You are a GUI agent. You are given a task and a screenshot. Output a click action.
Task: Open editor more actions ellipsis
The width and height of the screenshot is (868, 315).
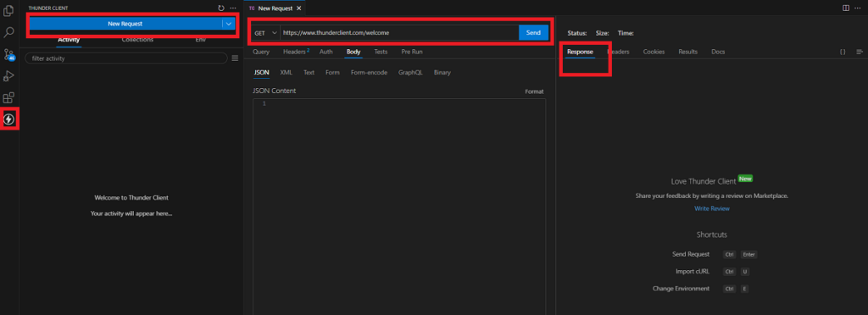(858, 8)
